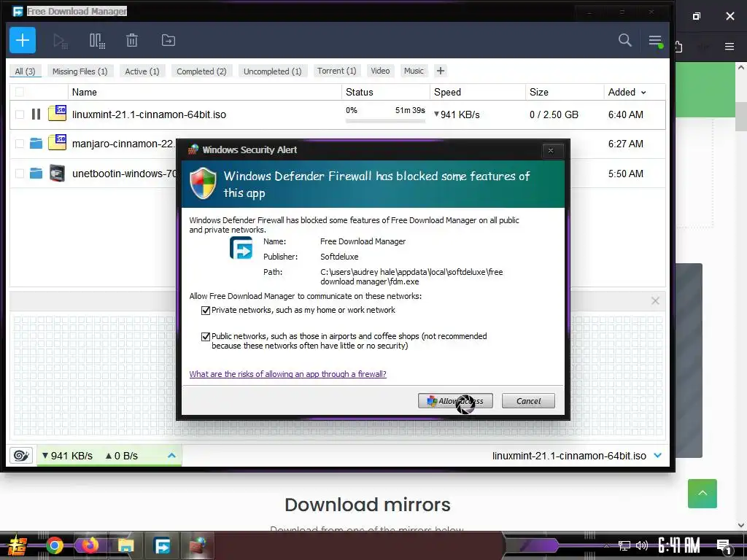Show the All (3) downloads tab
This screenshot has height=560, width=747.
click(x=26, y=71)
